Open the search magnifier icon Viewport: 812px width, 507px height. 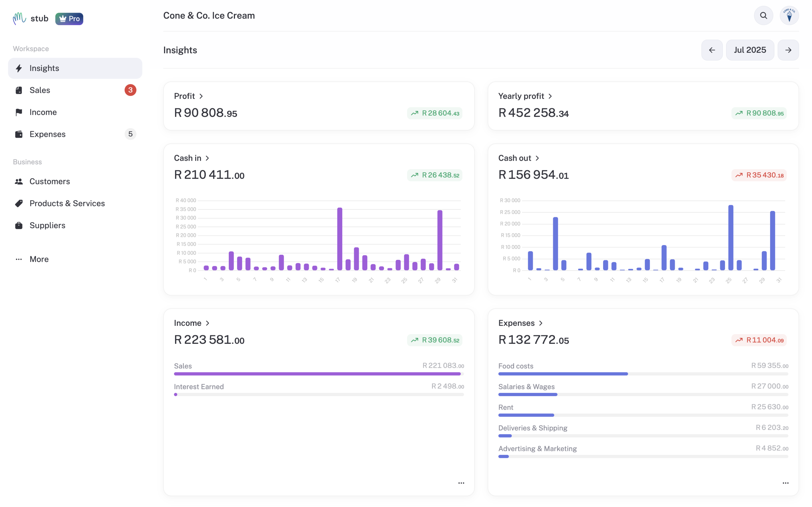coord(763,15)
